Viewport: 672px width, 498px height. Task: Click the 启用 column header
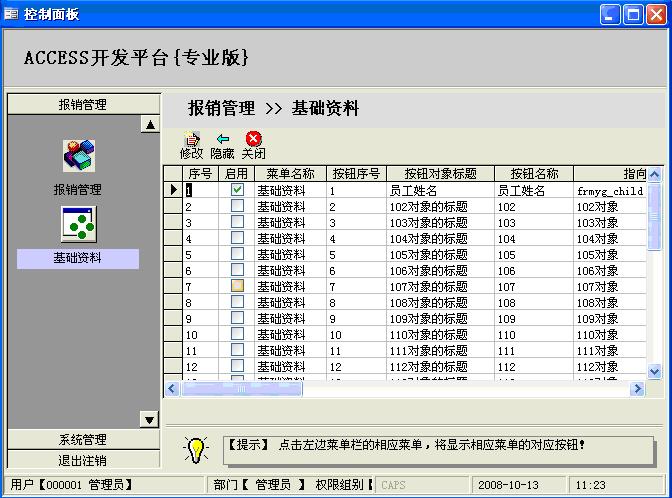click(237, 174)
